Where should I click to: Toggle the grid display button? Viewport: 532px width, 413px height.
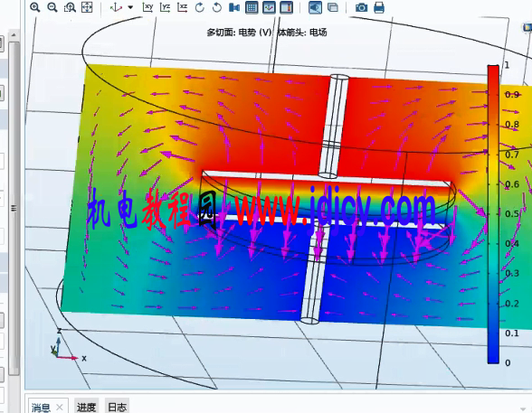(x=252, y=7)
